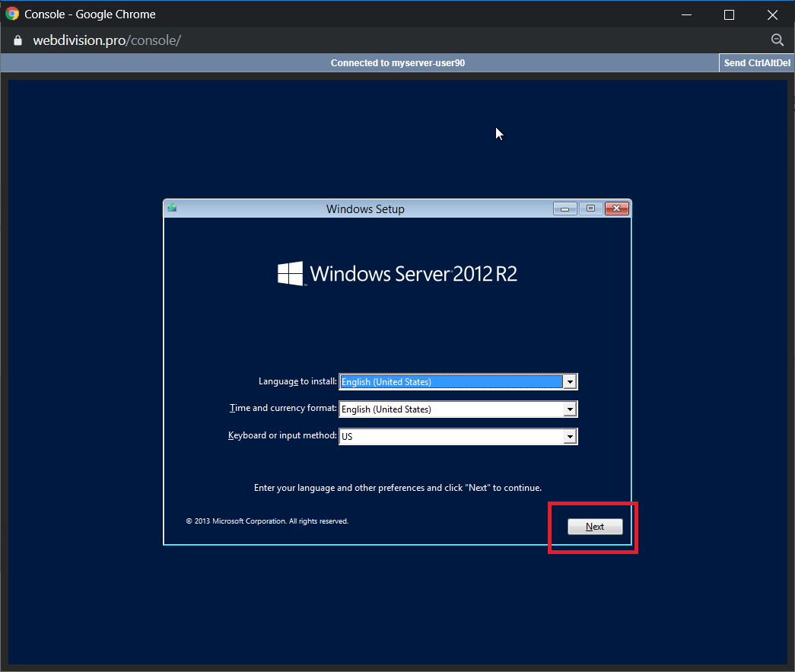This screenshot has height=672, width=795.
Task: Expand the Time and currency format arrow
Action: tap(569, 409)
